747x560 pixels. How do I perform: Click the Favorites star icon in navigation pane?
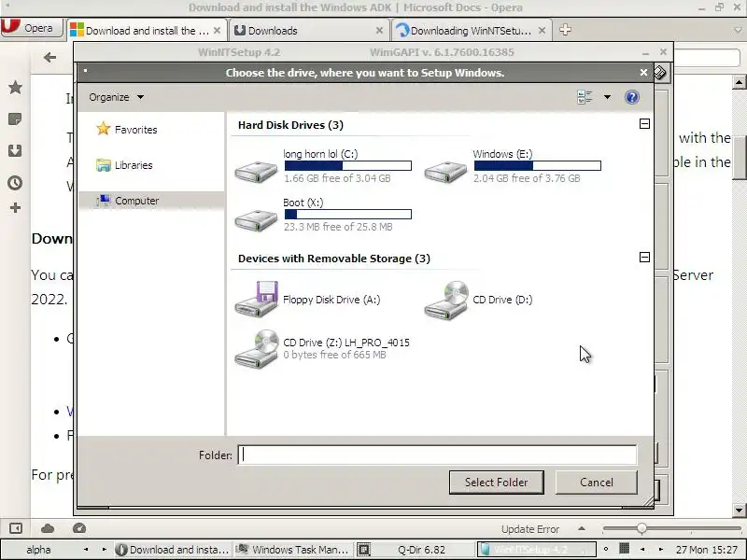coord(103,129)
